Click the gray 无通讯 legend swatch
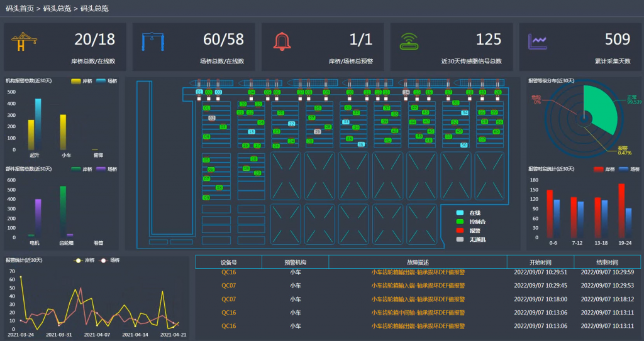644x341 pixels. [460, 239]
